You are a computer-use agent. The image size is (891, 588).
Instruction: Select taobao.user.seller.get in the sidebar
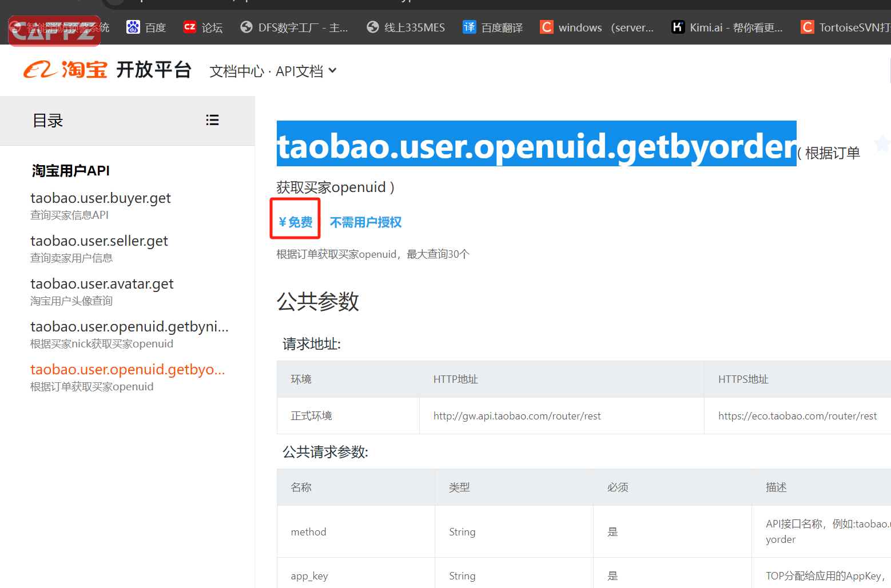(99, 241)
